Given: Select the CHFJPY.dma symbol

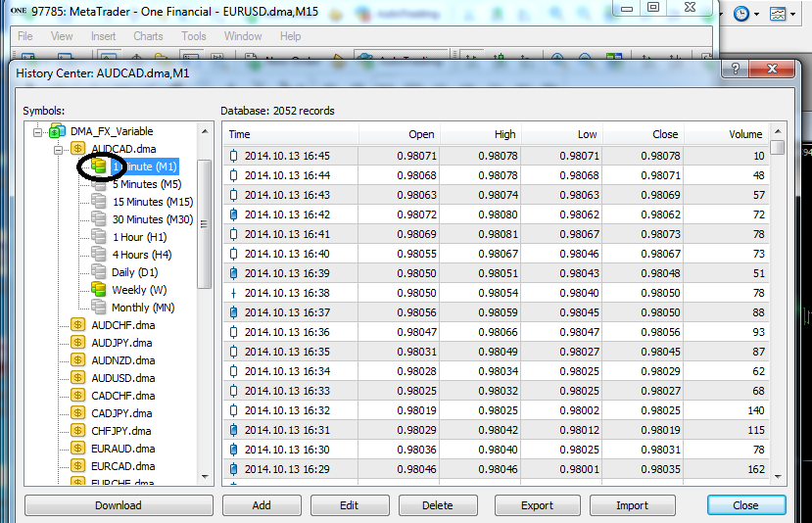Looking at the screenshot, I should coord(122,431).
